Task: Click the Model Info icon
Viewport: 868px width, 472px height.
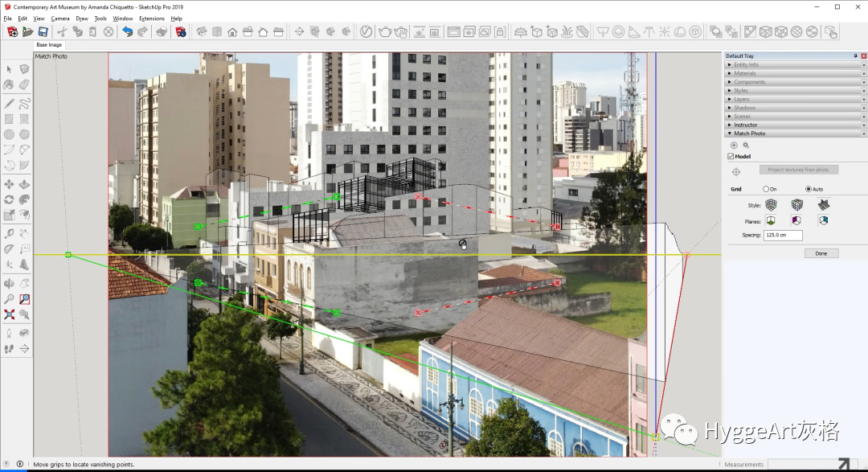Action: 181,32
